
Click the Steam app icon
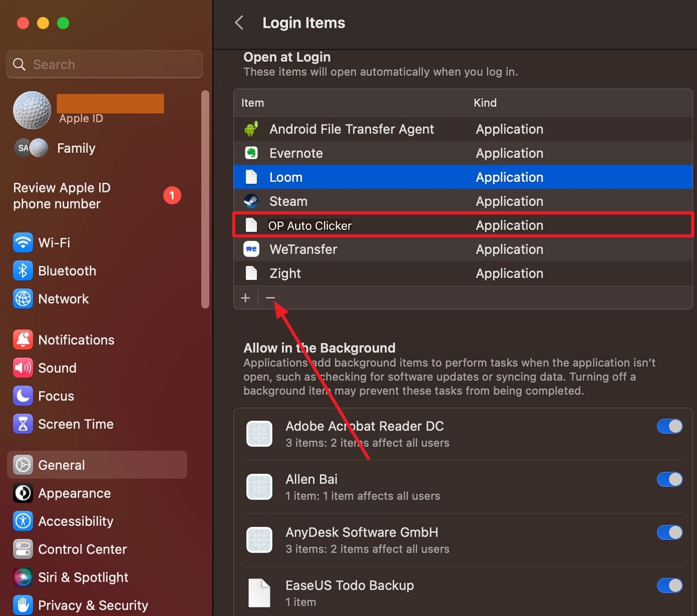point(251,201)
